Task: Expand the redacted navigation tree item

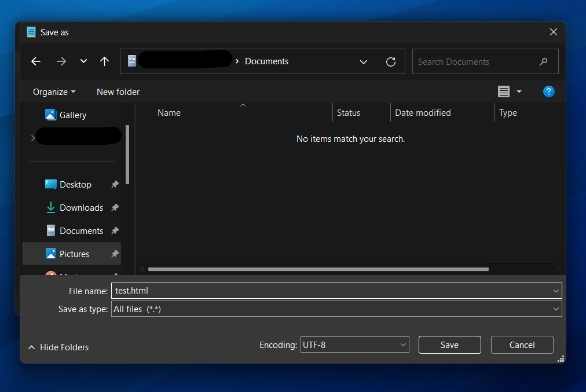Action: 33,138
